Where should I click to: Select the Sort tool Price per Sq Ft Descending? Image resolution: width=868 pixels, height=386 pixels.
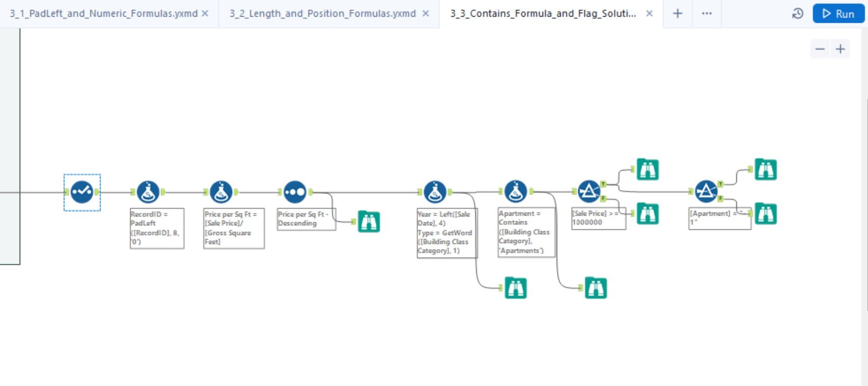tap(295, 192)
